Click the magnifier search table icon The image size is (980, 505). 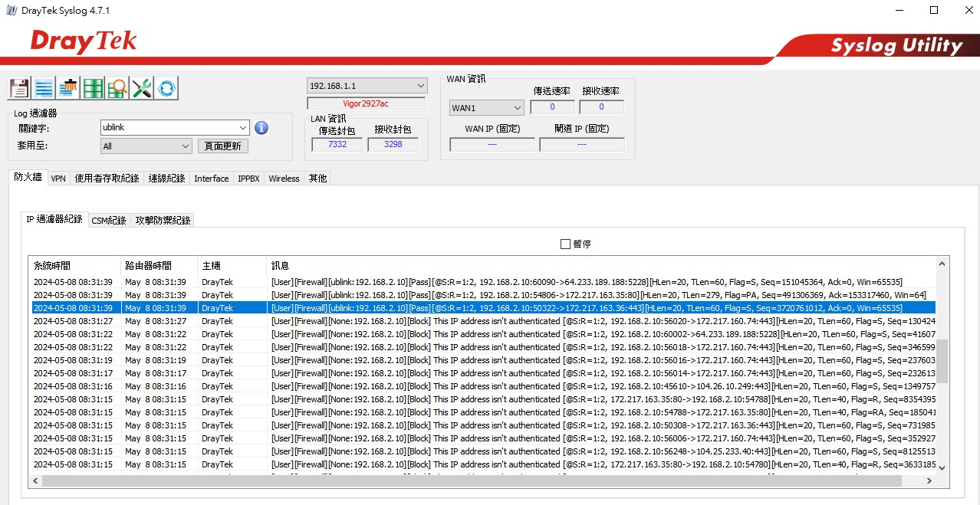[117, 88]
